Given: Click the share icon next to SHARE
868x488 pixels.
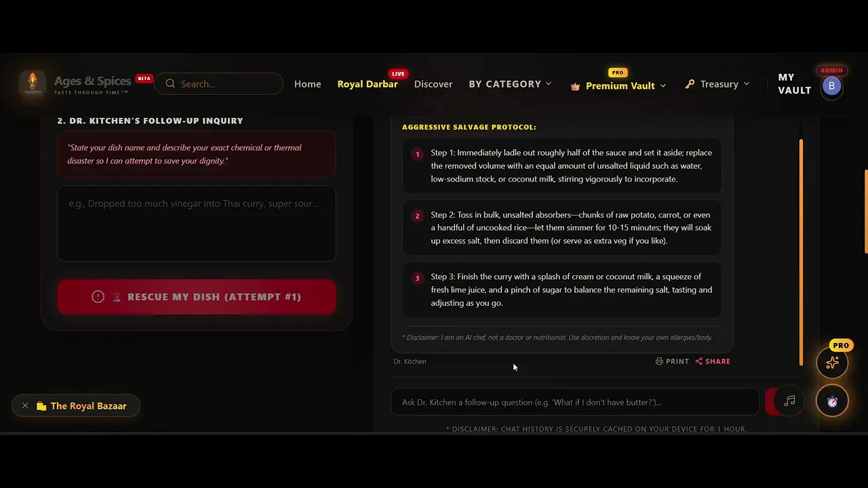Looking at the screenshot, I should coord(699,361).
